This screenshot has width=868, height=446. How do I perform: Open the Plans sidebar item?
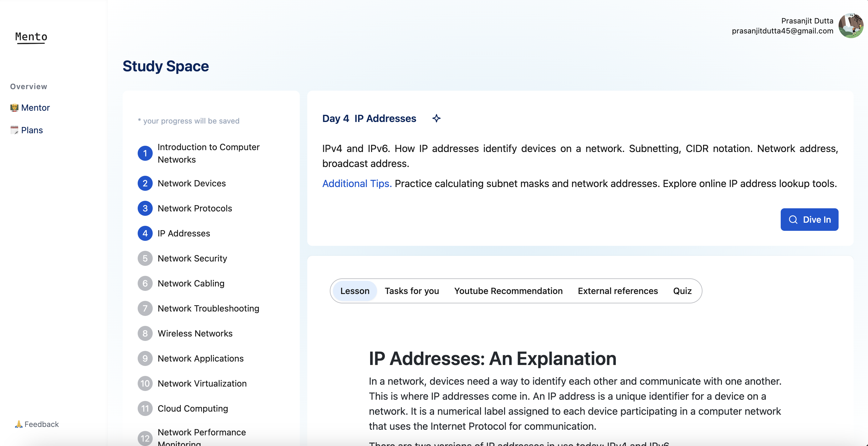(32, 130)
